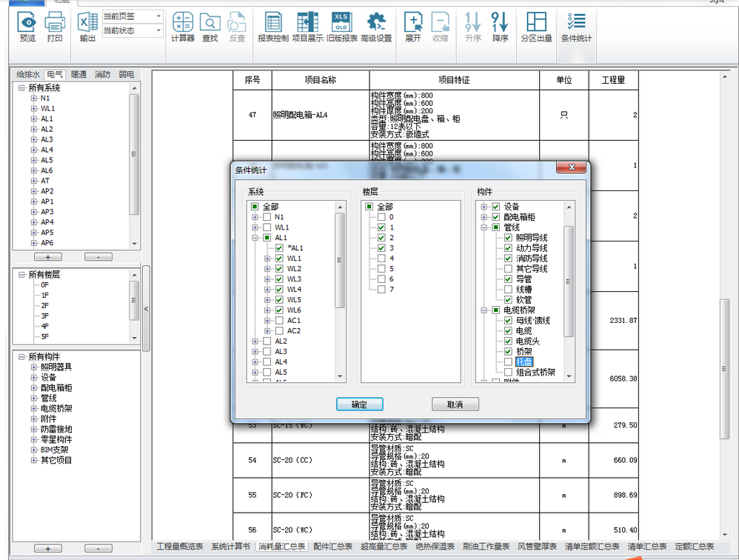This screenshot has width=739, height=560.
Task: Sort ascending with 升序 icon
Action: click(x=472, y=27)
